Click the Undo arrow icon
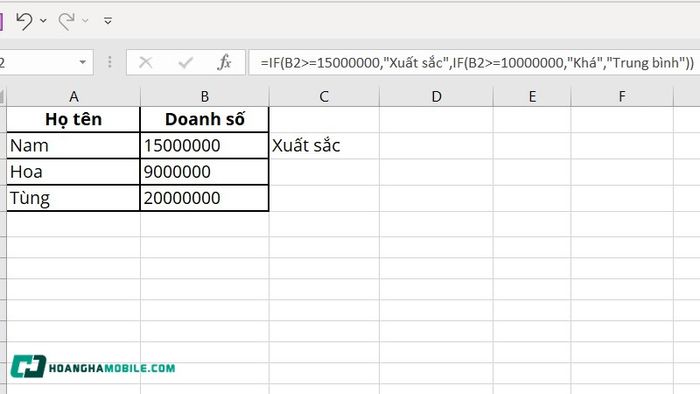 (x=24, y=21)
